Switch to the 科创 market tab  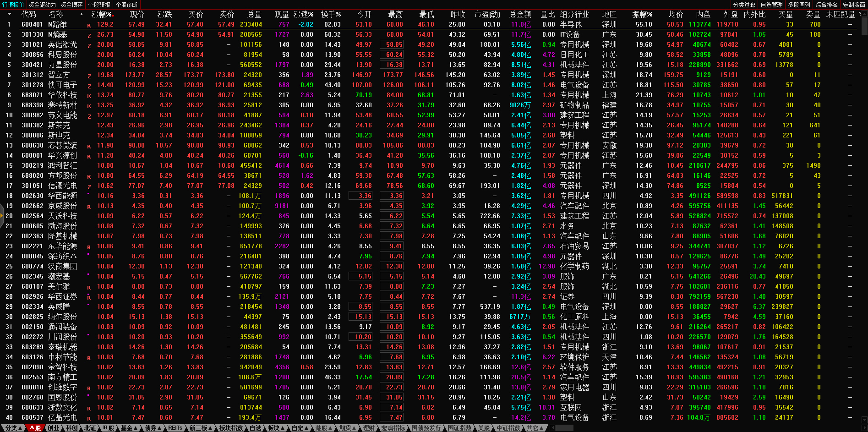click(x=71, y=428)
